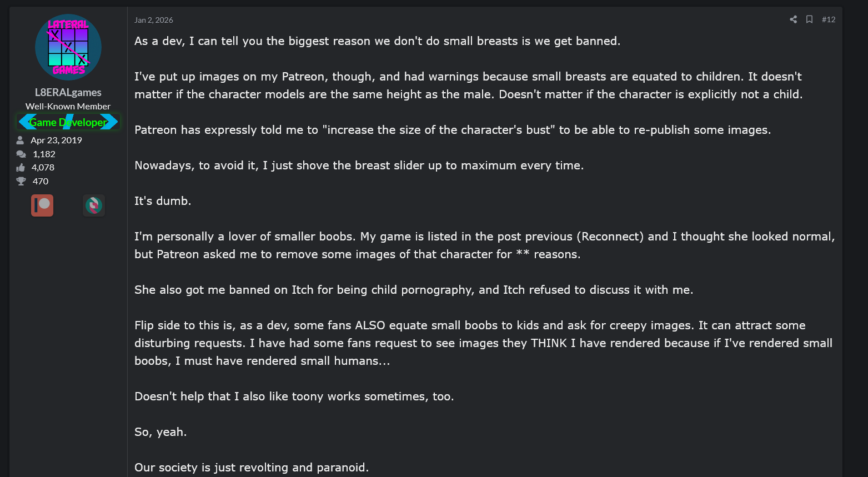Bookmark this post with the bookmark icon
Screen dimensions: 868x477
point(810,19)
